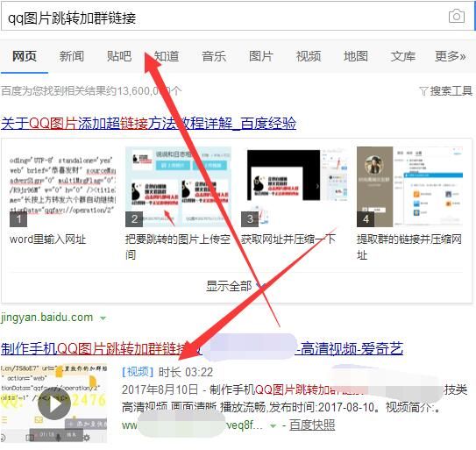Screen dimensions: 476x450
Task: Switch to the 音乐 tab
Action: 214,56
